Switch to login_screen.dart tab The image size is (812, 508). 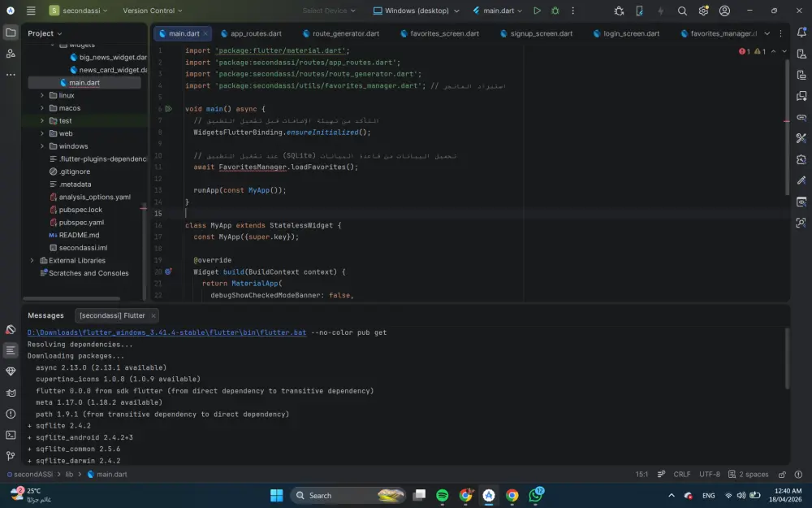click(626, 33)
